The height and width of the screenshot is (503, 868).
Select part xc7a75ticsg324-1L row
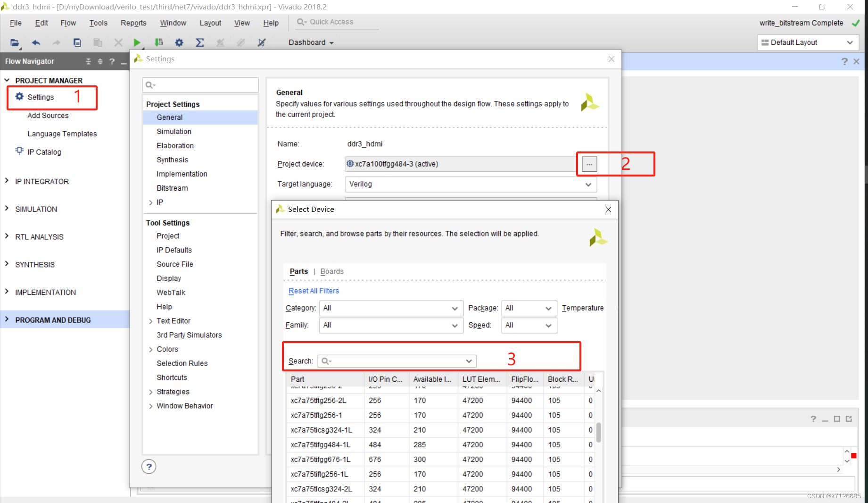click(x=439, y=430)
